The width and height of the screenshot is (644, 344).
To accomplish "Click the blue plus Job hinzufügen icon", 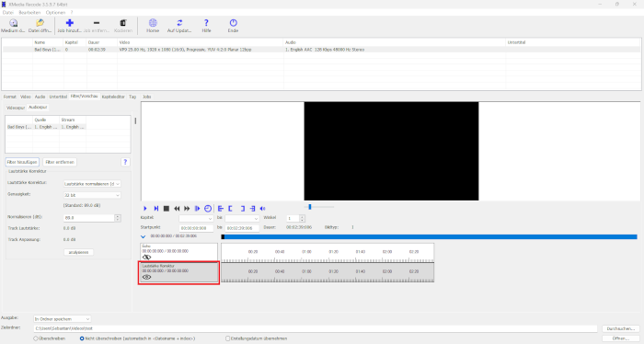I will pos(69,23).
